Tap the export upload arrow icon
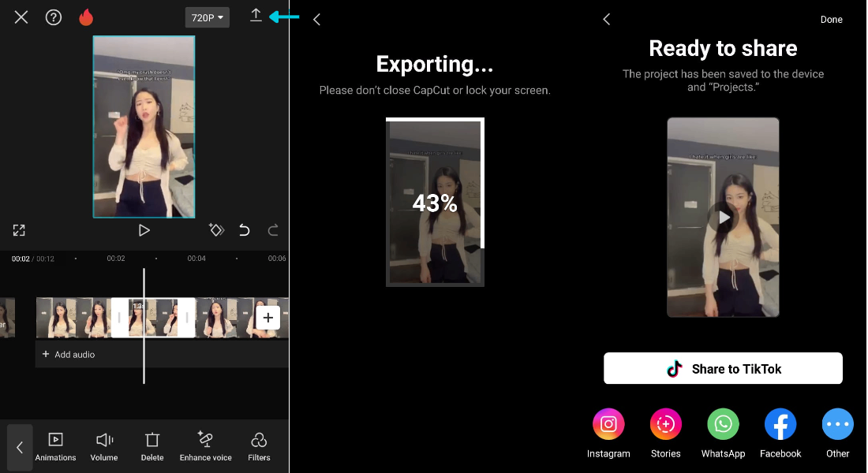 [256, 16]
